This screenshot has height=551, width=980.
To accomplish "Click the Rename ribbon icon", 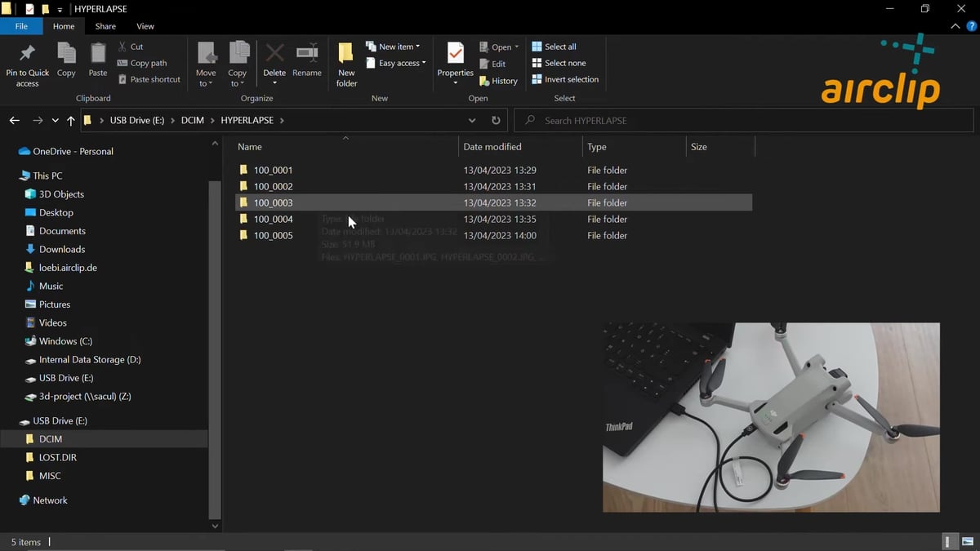I will click(x=307, y=54).
